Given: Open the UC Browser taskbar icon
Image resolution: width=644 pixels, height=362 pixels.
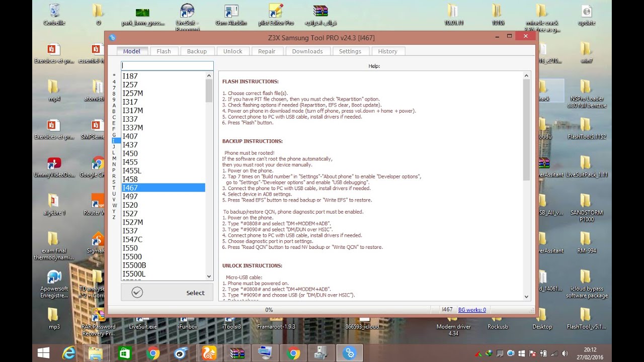Looking at the screenshot, I should (x=209, y=353).
